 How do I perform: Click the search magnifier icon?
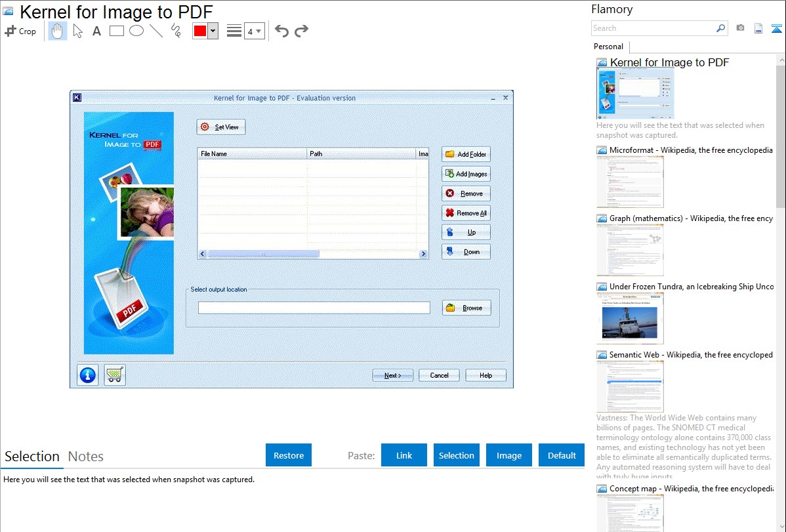(721, 28)
